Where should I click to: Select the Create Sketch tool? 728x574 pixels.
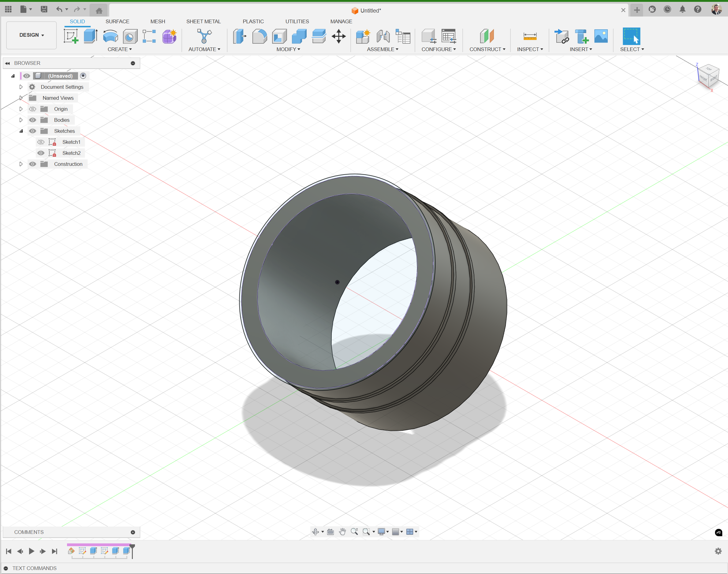coord(71,36)
